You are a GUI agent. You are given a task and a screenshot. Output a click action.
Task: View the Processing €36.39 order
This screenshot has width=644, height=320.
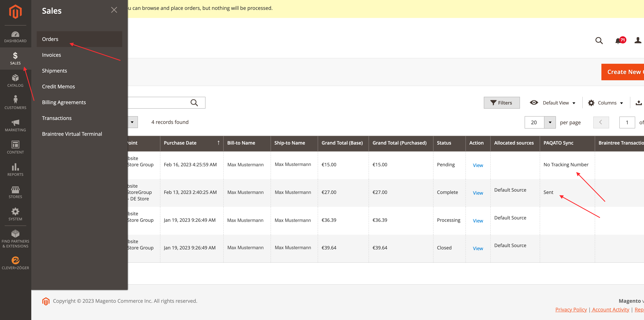click(478, 221)
